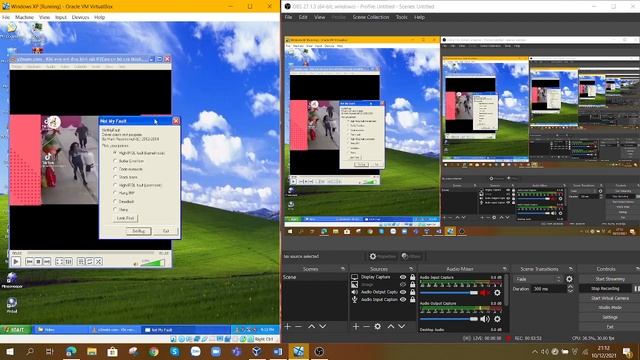Increase transition duration with up arrow
The height and width of the screenshot is (360, 640).
(570, 287)
